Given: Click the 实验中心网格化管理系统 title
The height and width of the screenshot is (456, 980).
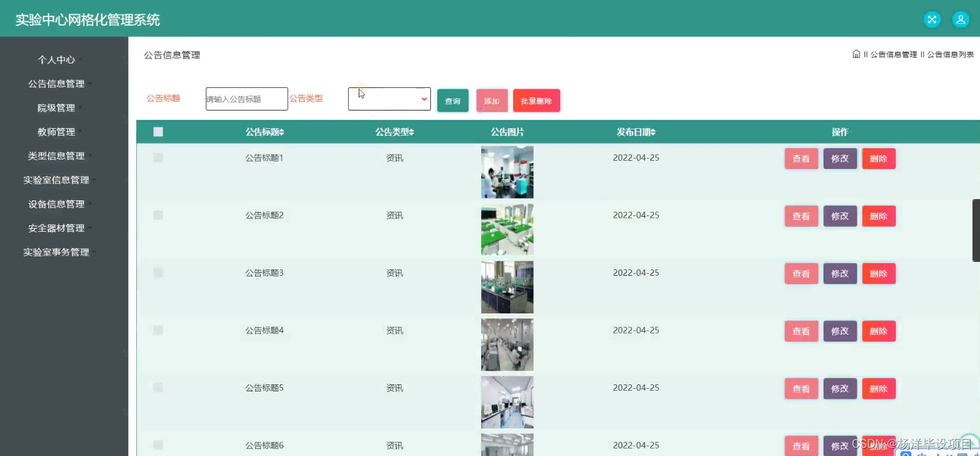Looking at the screenshot, I should click(x=88, y=20).
